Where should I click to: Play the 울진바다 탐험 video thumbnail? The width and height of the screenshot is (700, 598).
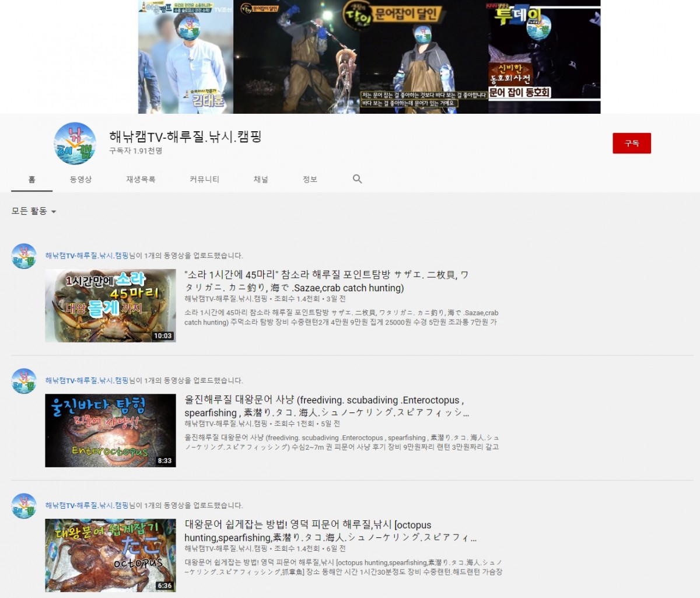click(x=110, y=430)
